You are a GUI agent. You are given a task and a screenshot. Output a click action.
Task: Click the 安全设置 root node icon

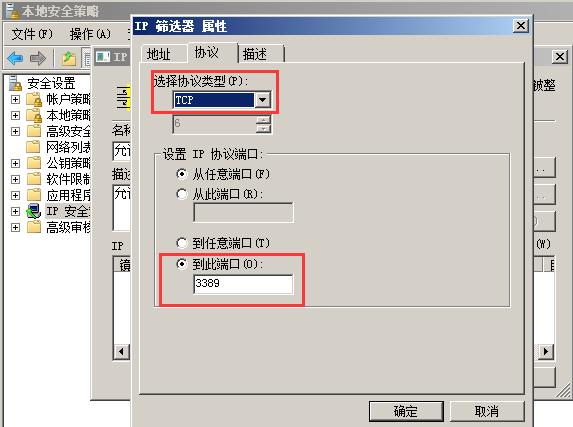click(x=15, y=83)
